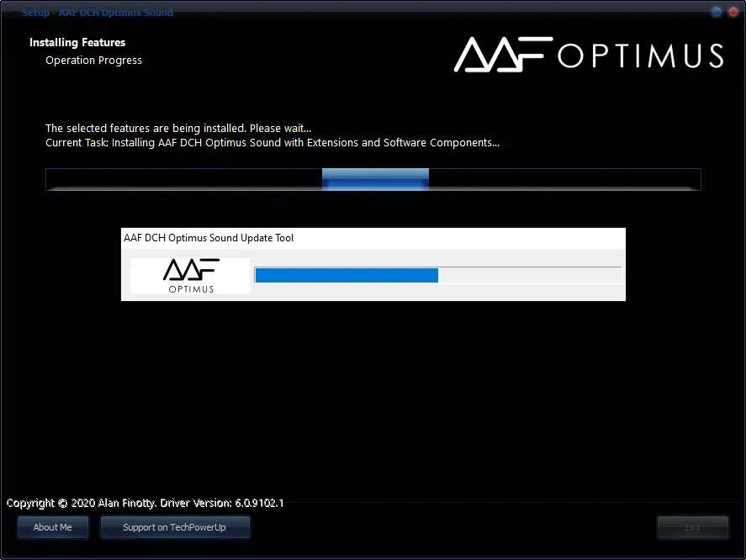This screenshot has width=746, height=560.
Task: Click the red close circle icon
Action: tap(733, 12)
